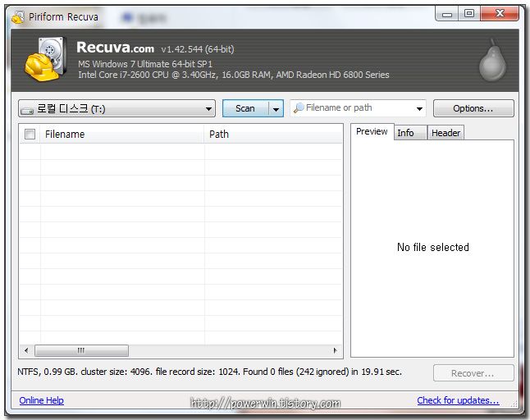The image size is (530, 420).
Task: Sort by the Path column header
Action: 274,135
